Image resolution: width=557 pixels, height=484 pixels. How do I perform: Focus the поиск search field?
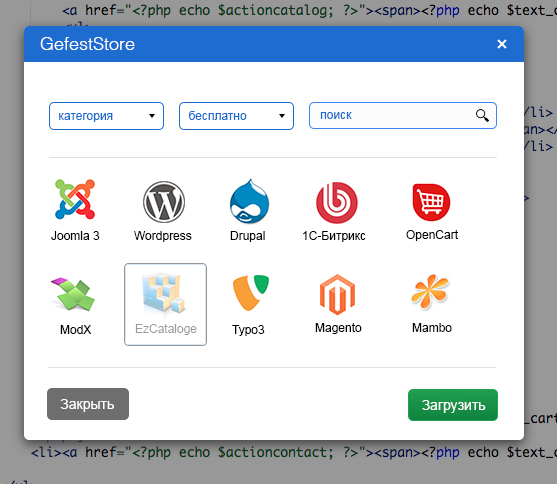point(403,115)
